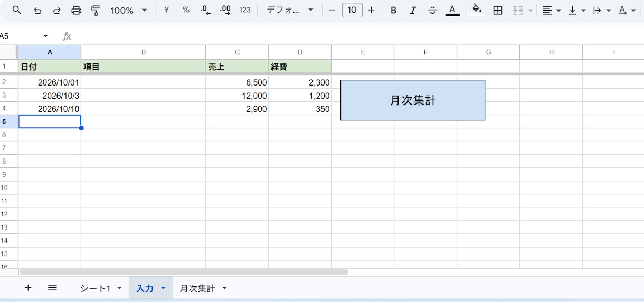Toggle bold formatting
The image size is (644, 302).
393,10
